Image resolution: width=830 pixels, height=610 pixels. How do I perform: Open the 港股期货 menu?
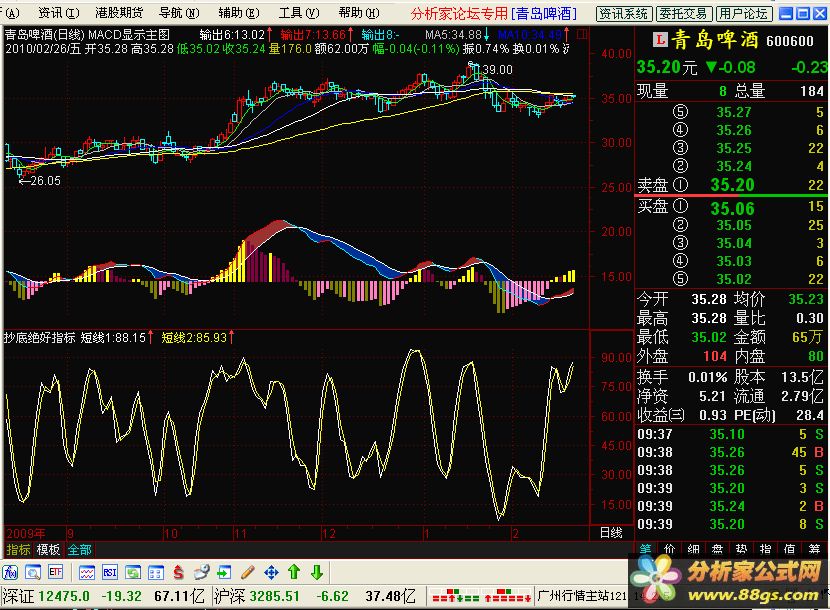(119, 13)
